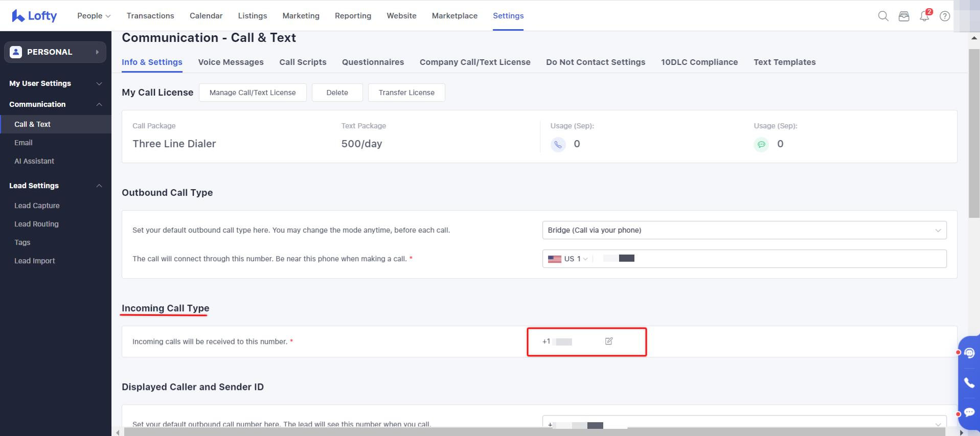Viewport: 980px width, 436px height.
Task: Open the 10DLC Compliance tab
Action: 699,62
